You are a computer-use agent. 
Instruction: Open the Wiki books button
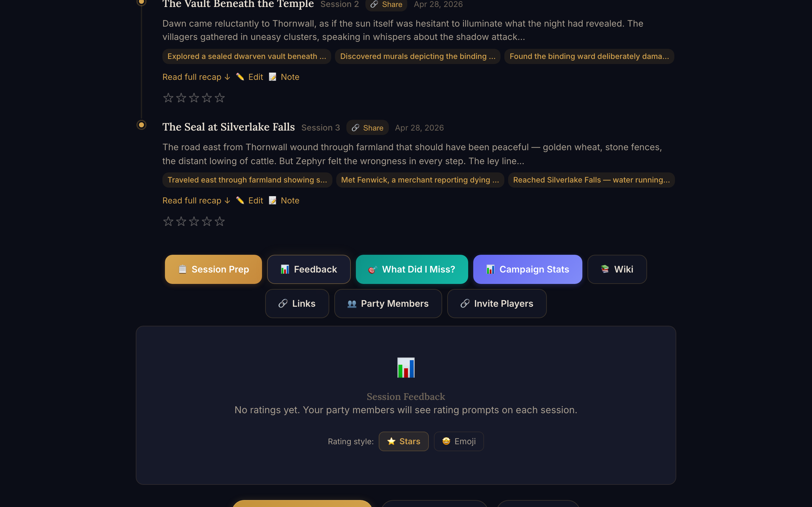click(x=617, y=269)
